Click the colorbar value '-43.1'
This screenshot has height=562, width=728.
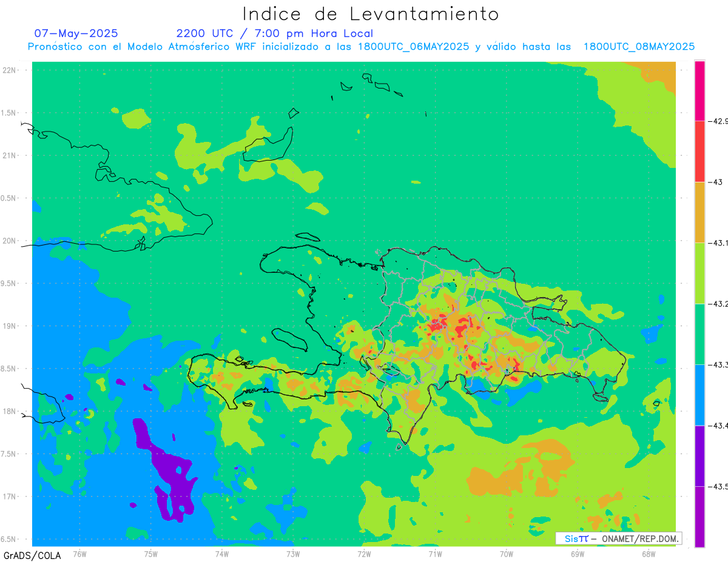(718, 243)
